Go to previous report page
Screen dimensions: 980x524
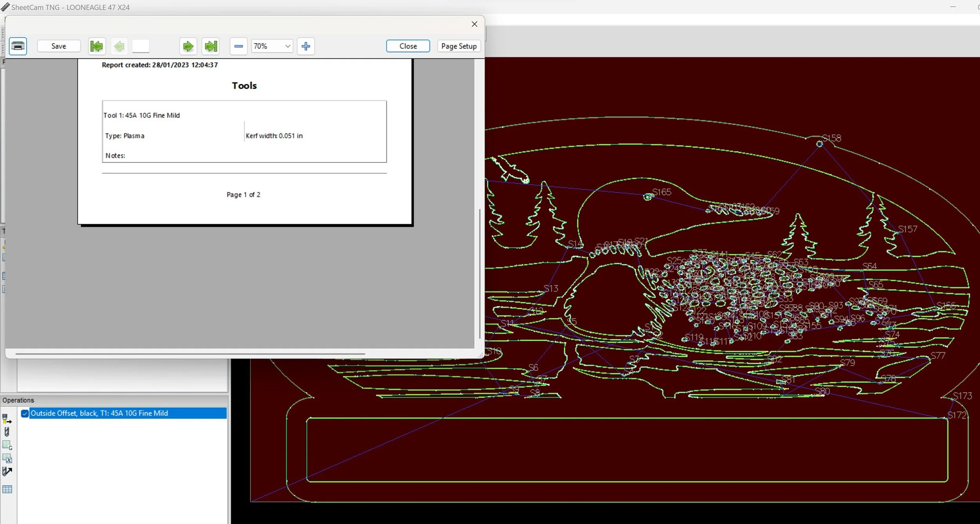pos(119,46)
